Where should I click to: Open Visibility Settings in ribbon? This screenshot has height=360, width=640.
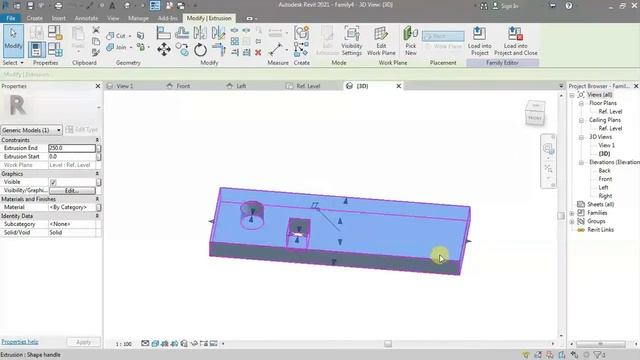351,41
